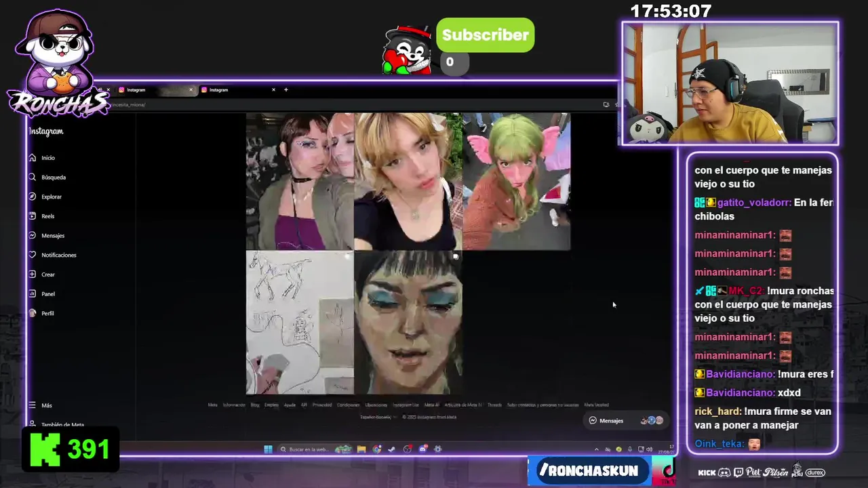The image size is (868, 488).
Task: Open Reels icon in Instagram sidebar
Action: 32,216
